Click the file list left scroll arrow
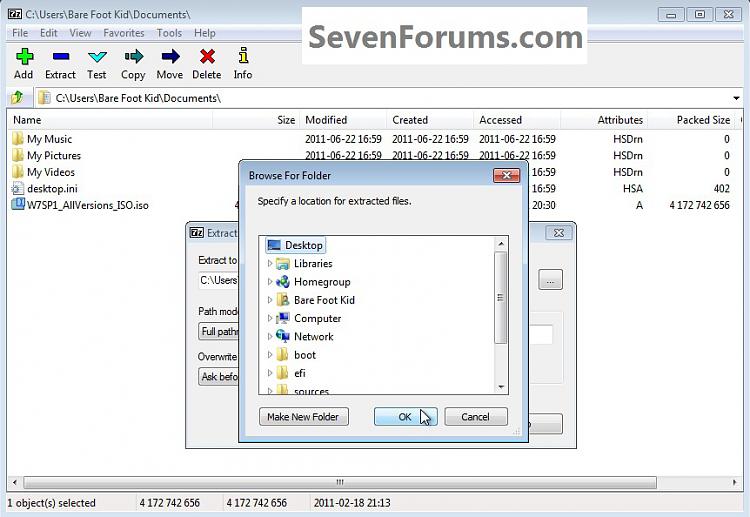Viewport: 750px width, 517px height. [x=15, y=482]
